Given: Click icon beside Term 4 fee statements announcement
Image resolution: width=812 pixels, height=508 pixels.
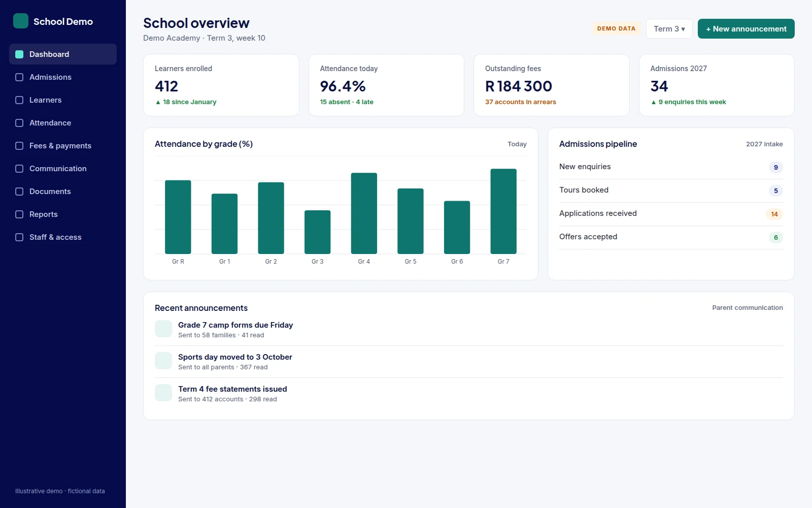Looking at the screenshot, I should [163, 393].
